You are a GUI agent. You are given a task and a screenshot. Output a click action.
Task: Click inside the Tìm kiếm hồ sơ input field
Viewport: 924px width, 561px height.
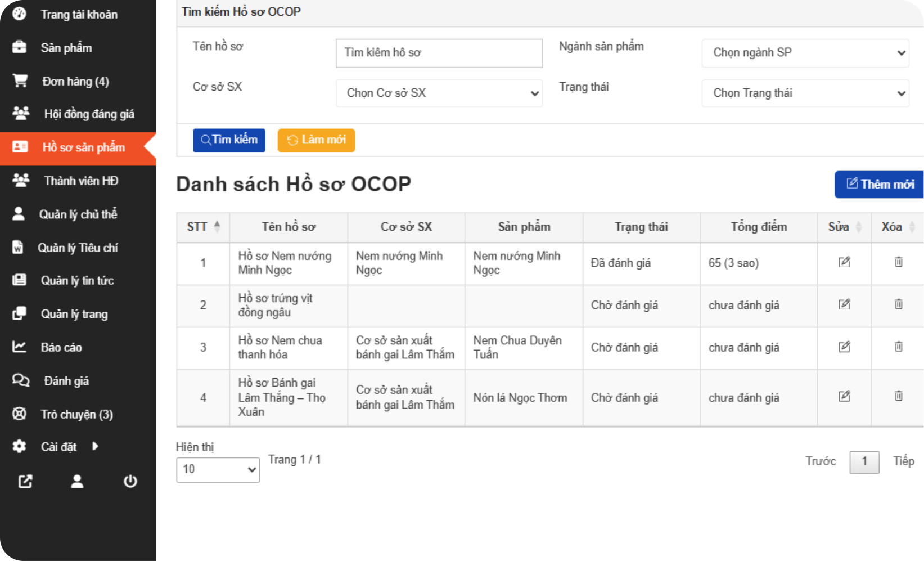[x=439, y=53]
